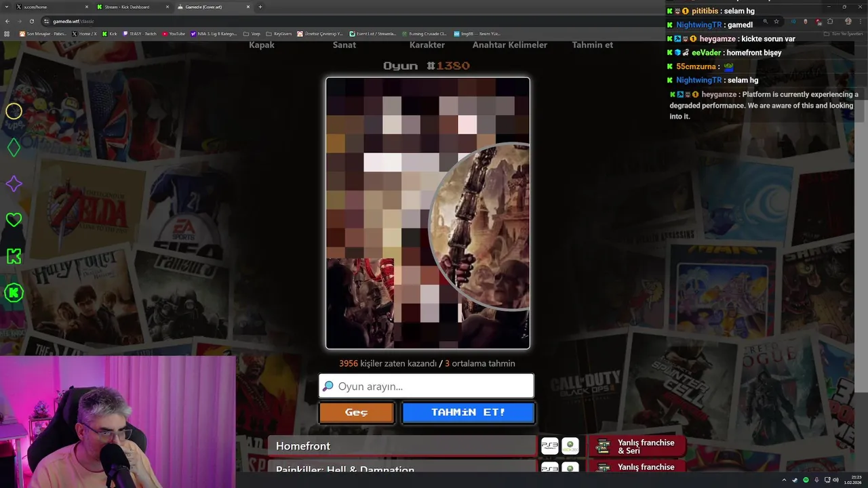Click the microphone tray icon
This screenshot has height=488, width=868.
816,480
